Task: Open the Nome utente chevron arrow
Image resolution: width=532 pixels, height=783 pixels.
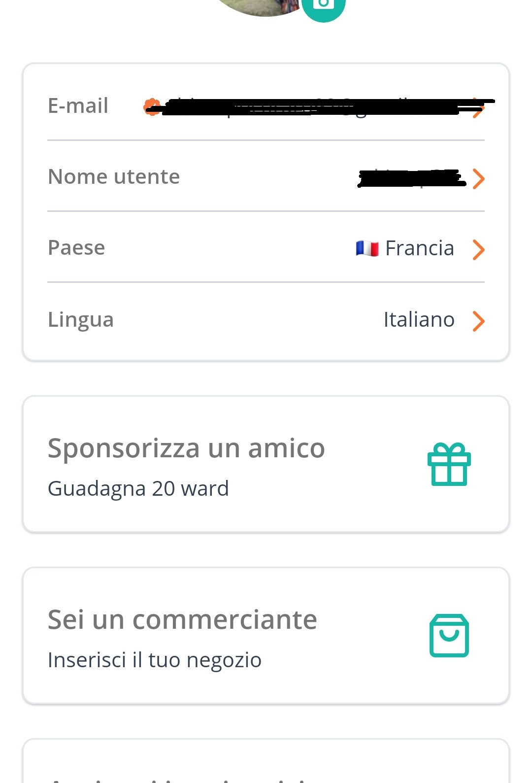Action: (x=478, y=178)
